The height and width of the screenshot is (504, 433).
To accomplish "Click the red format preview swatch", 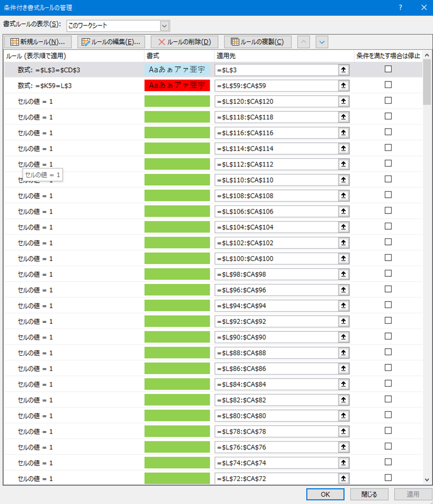I will point(177,86).
